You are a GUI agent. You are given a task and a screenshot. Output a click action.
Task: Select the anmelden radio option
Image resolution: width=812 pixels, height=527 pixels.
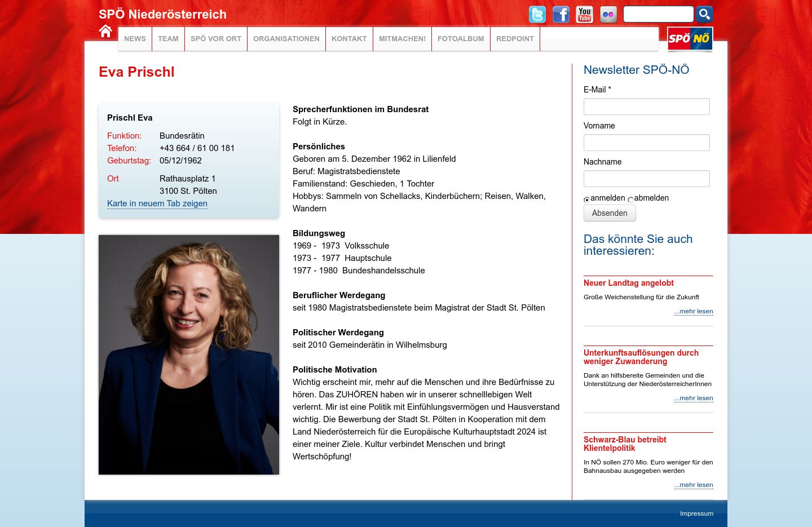pyautogui.click(x=586, y=200)
